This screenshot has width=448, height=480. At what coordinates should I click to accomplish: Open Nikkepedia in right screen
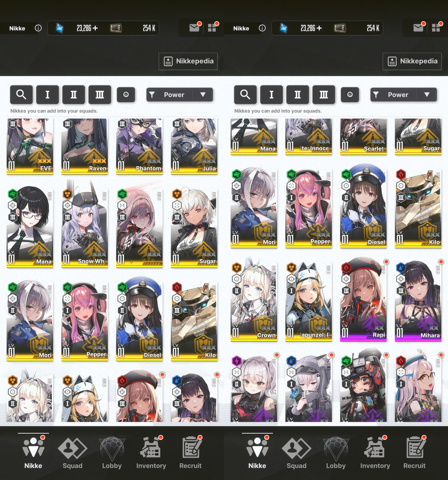[412, 61]
